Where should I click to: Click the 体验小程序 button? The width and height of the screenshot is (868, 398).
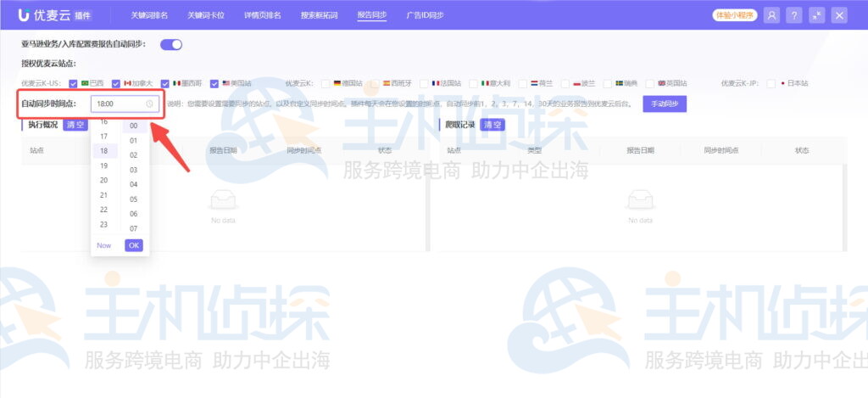click(x=735, y=15)
